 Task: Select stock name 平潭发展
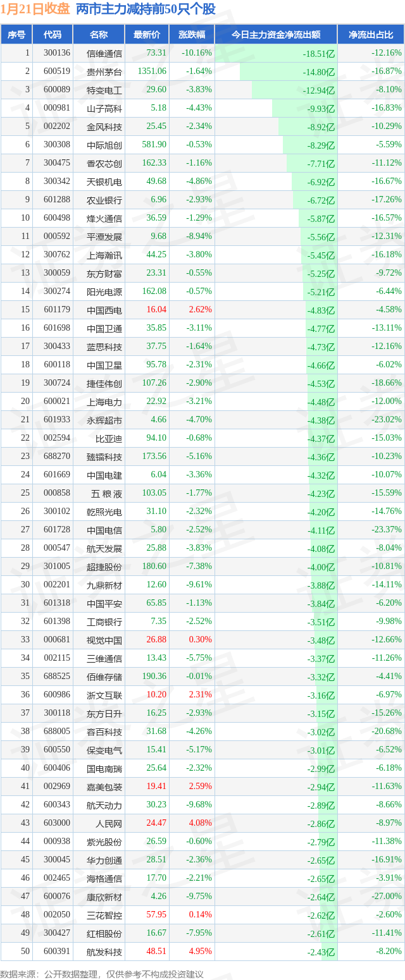[x=104, y=236]
